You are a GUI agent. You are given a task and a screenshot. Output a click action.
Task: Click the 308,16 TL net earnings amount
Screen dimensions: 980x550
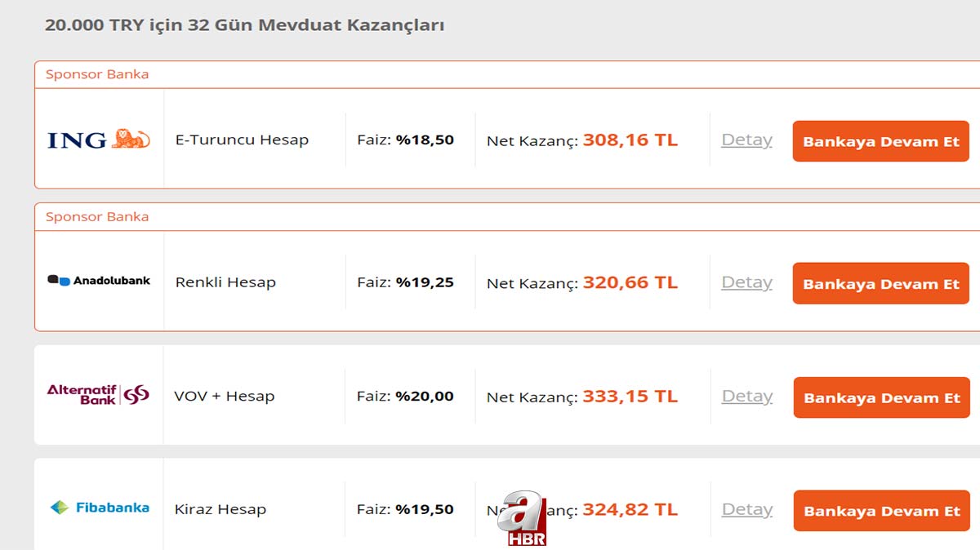(x=630, y=140)
